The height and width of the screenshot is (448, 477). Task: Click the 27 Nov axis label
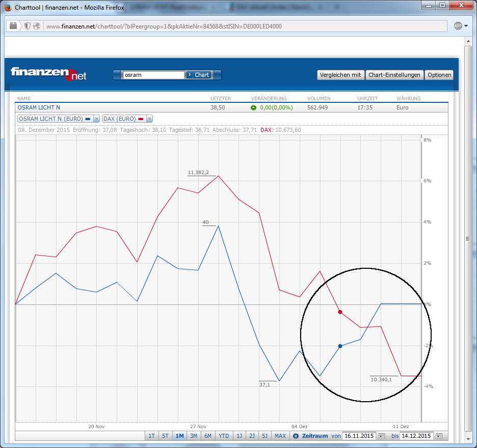coord(198,427)
